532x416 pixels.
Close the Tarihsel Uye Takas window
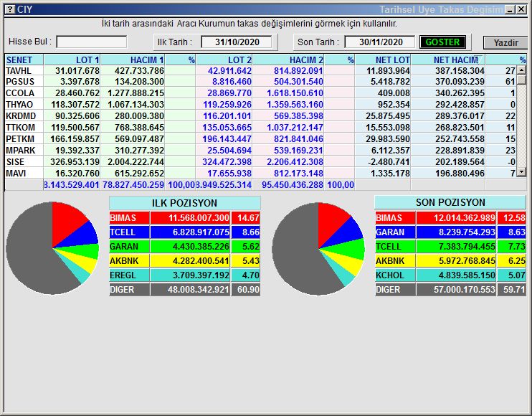(x=521, y=9)
